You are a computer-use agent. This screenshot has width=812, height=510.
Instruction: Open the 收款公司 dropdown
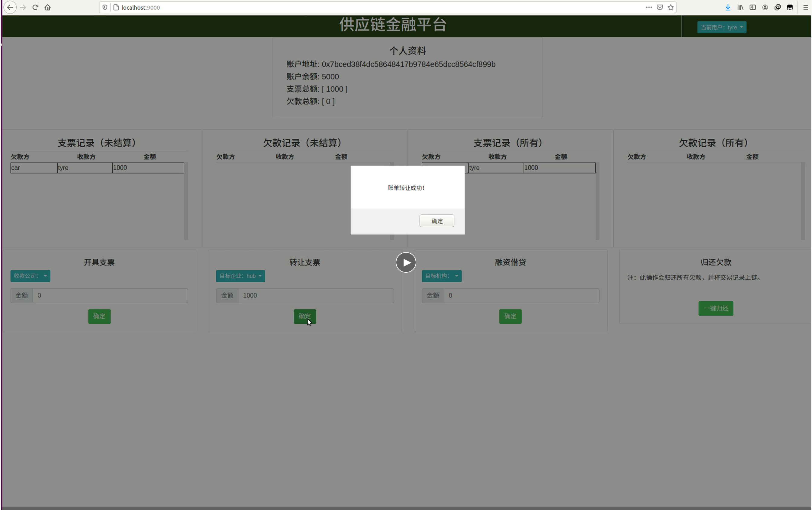click(x=30, y=276)
